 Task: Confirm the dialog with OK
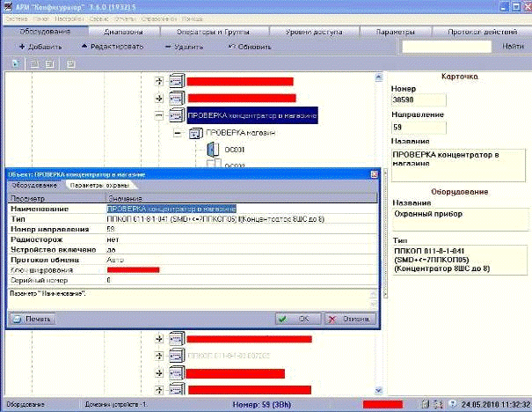point(296,318)
